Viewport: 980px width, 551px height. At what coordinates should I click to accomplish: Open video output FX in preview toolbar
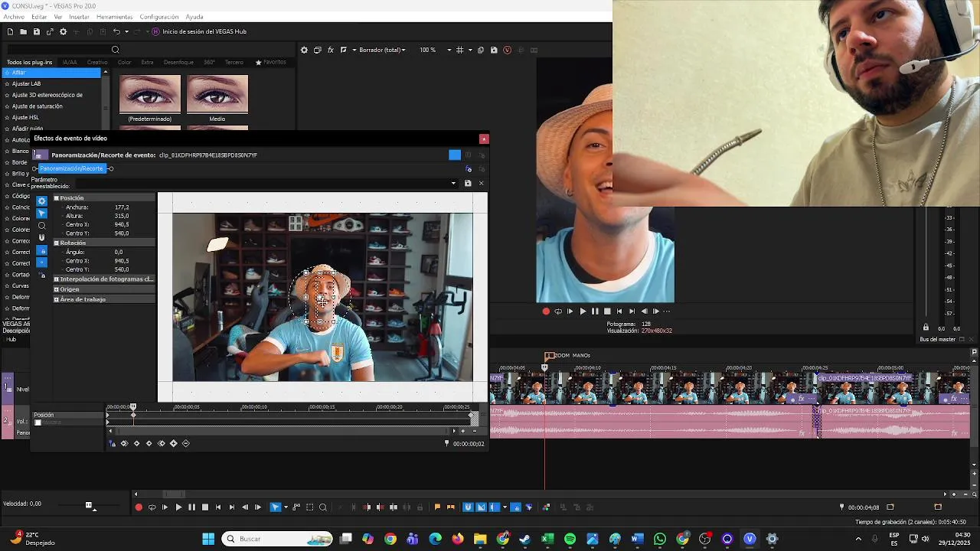(331, 50)
